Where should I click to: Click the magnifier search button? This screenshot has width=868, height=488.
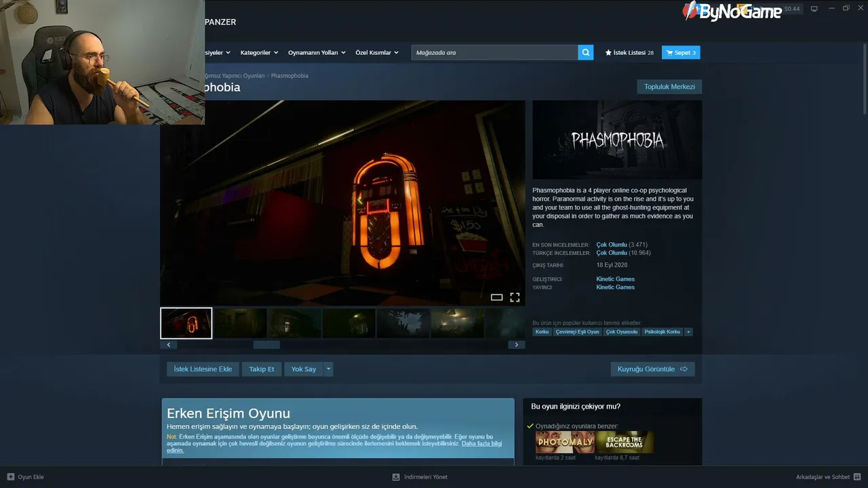tap(586, 52)
